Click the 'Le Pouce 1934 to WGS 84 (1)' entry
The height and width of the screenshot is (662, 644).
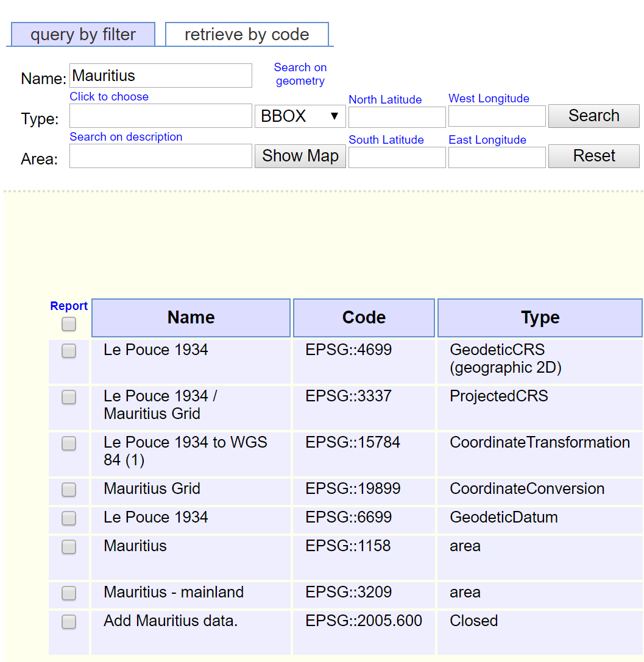tap(185, 451)
